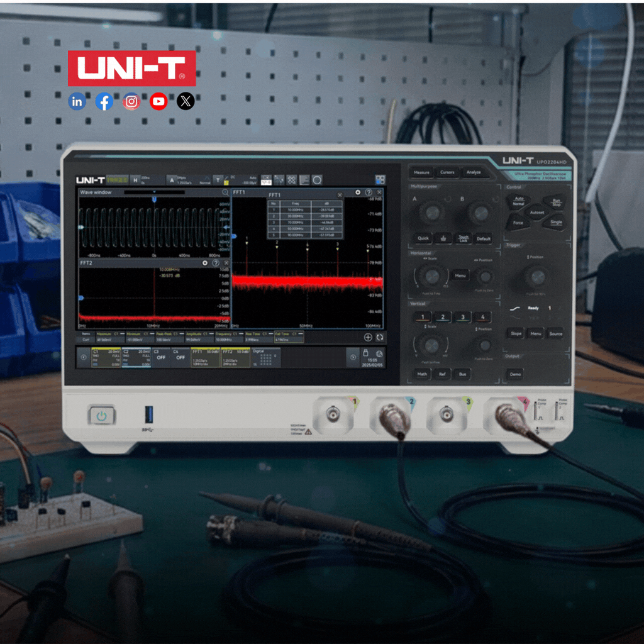Image resolution: width=644 pixels, height=644 pixels.
Task: Turn the Trigger Position knob
Action: point(538,277)
